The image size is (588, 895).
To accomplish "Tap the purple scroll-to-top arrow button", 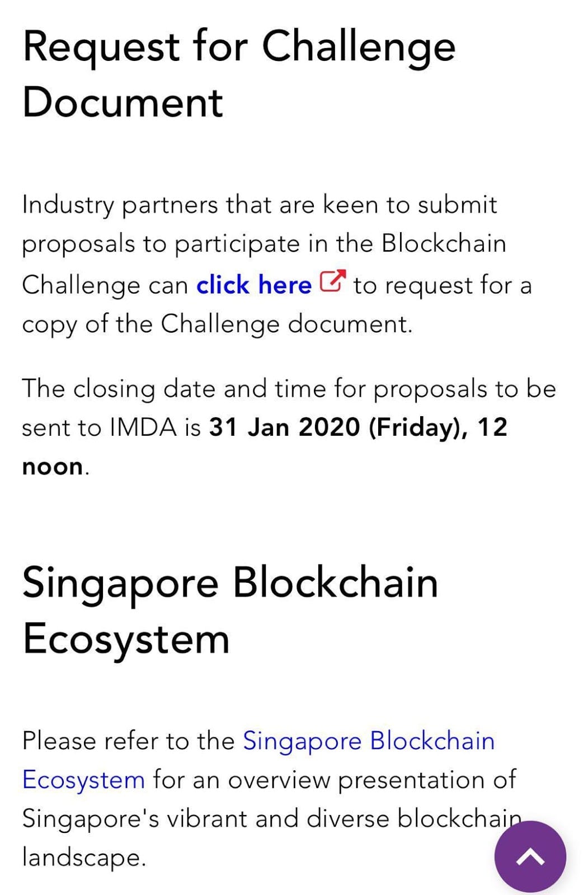I will 530,856.
